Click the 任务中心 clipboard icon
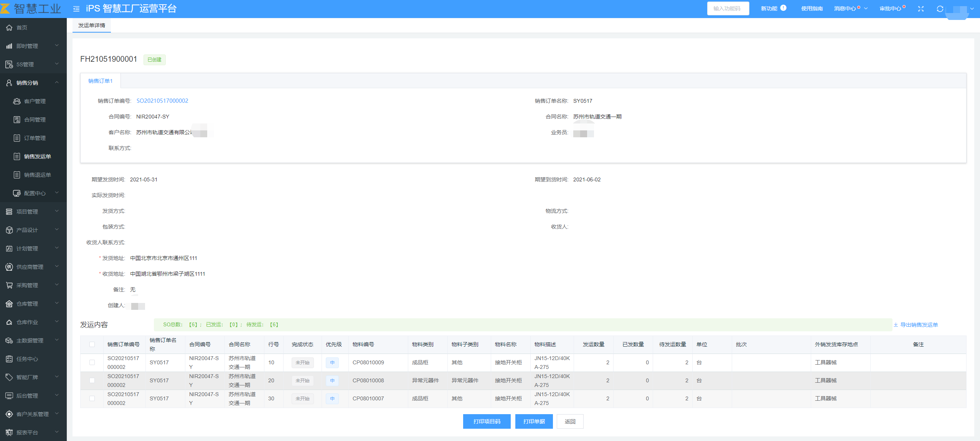The height and width of the screenshot is (441, 980). 9,359
